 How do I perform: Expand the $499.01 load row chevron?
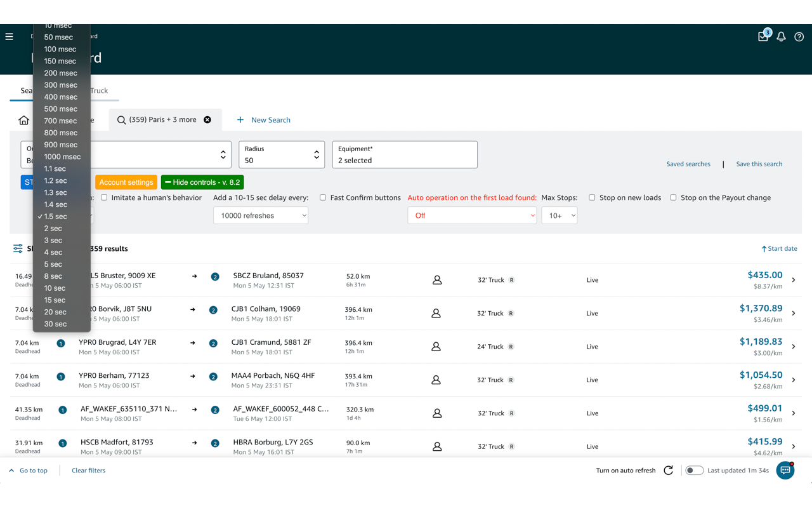794,413
